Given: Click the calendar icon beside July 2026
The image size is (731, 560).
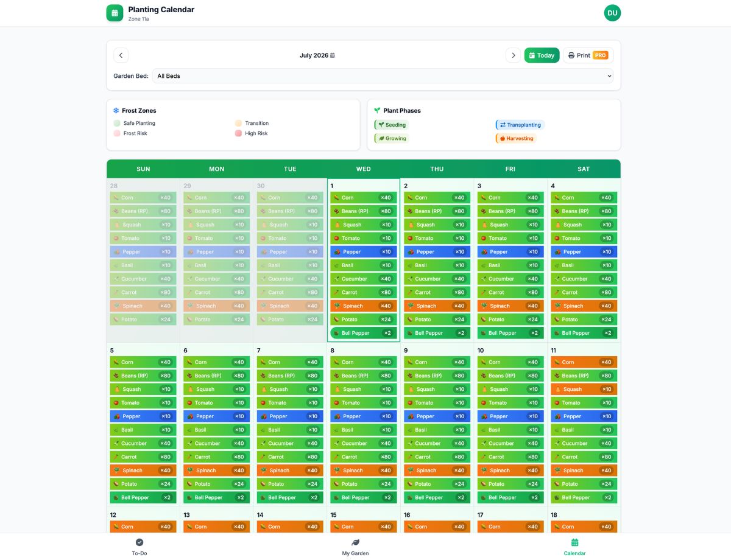Looking at the screenshot, I should (332, 55).
